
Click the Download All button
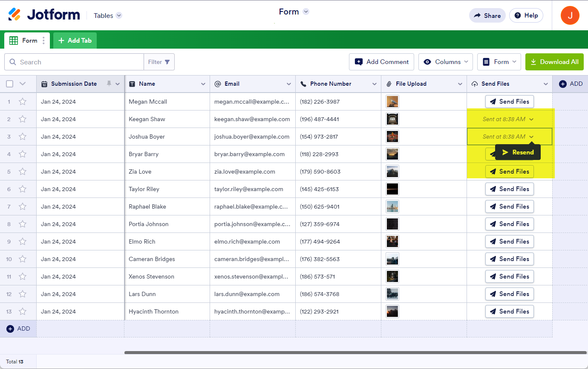coord(554,62)
